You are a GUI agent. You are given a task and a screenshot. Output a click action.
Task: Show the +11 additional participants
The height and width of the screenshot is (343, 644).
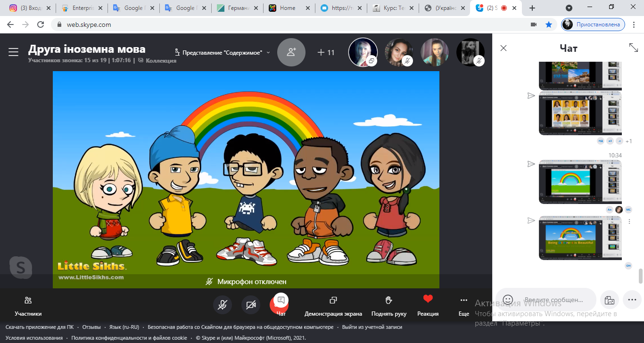(326, 52)
